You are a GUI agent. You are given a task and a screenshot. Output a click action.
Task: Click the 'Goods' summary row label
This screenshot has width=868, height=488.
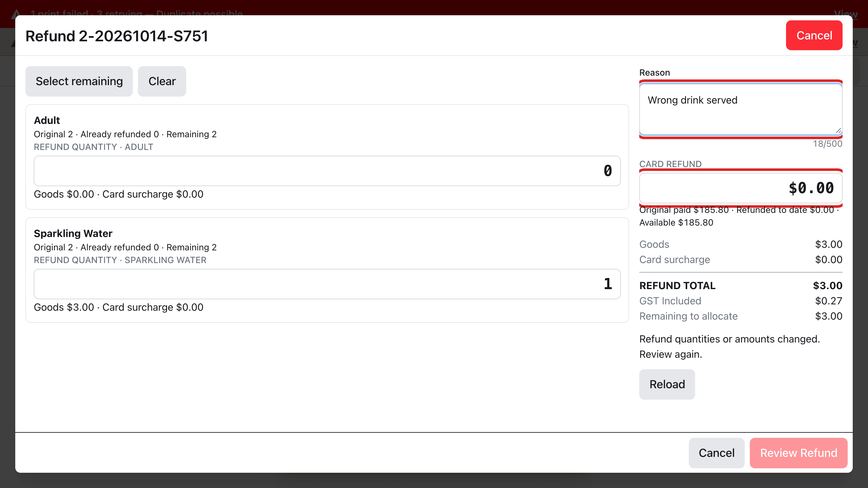654,245
